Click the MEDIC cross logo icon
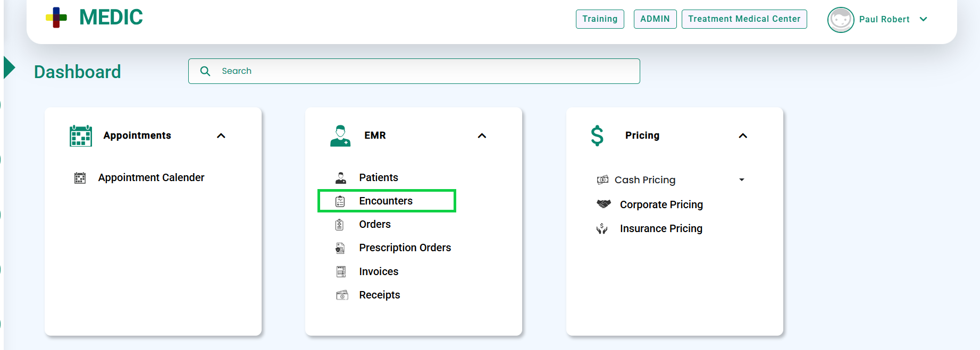This screenshot has height=350, width=980. tap(56, 18)
